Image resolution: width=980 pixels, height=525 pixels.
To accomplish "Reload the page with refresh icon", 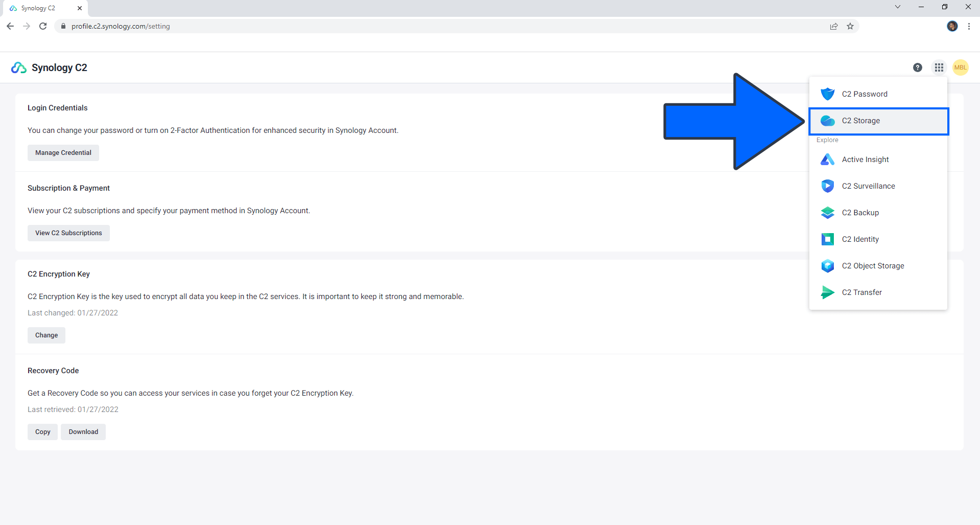I will (x=43, y=26).
